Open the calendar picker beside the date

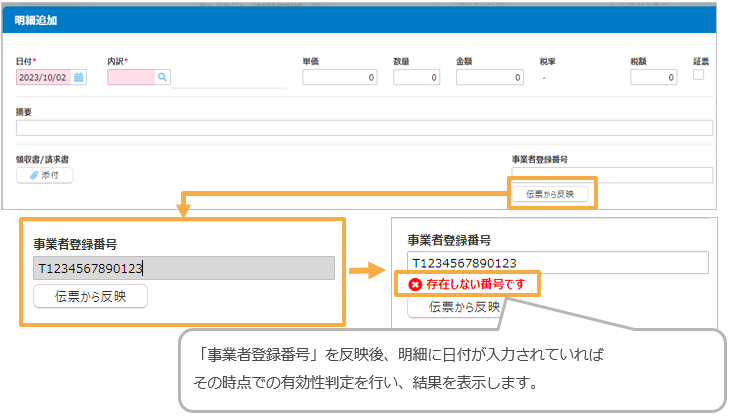tap(79, 77)
